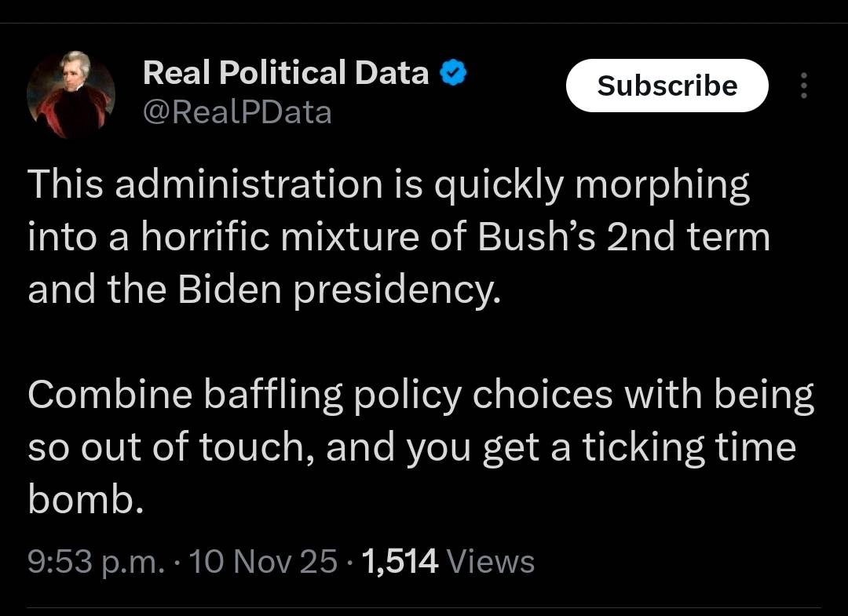Click the paragraph beginning Combine baffling policy
The height and width of the screenshot is (616, 848).
[420, 447]
